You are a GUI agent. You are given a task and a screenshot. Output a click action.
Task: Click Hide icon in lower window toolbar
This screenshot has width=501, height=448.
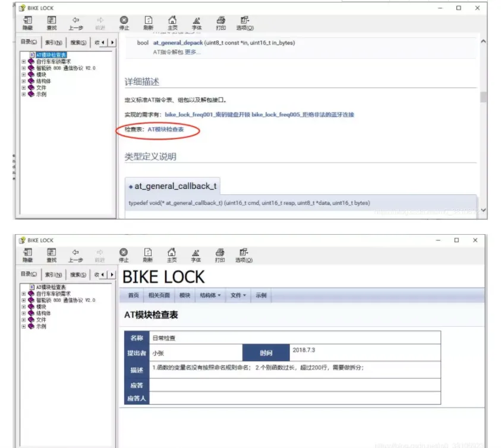pos(27,255)
